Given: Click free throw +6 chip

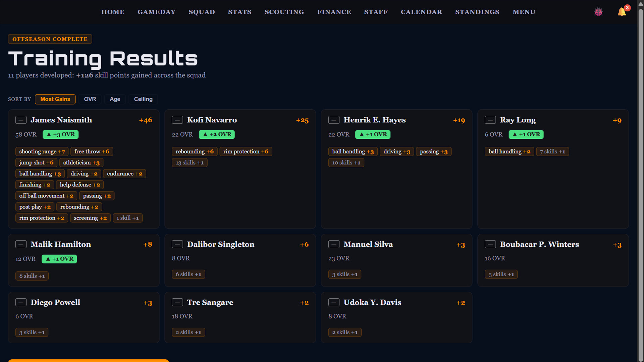Looking at the screenshot, I should [x=92, y=152].
